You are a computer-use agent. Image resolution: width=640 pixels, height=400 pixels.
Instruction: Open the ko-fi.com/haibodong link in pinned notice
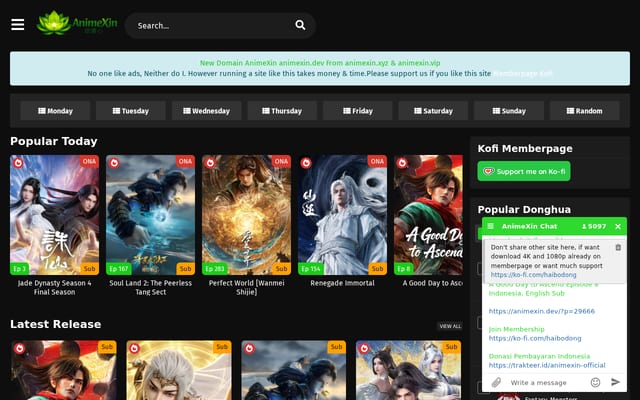point(533,275)
